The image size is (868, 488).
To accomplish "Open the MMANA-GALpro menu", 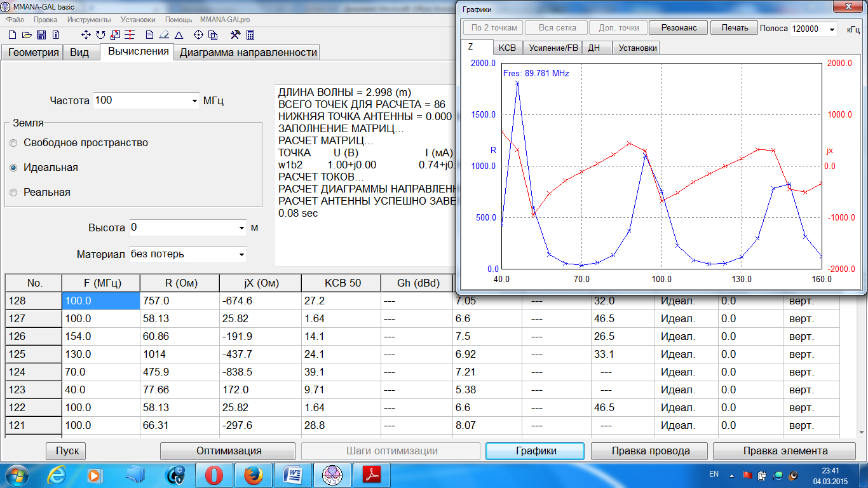I will pyautogui.click(x=225, y=20).
